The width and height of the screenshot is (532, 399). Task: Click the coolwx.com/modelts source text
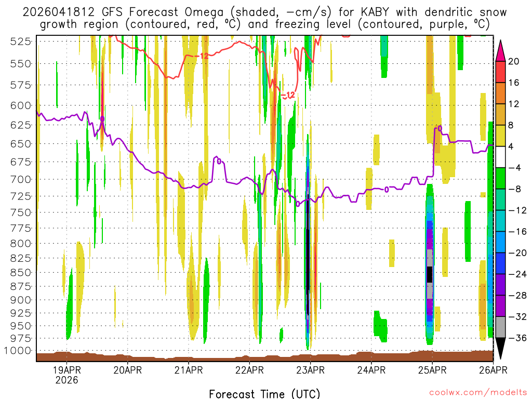(x=478, y=393)
